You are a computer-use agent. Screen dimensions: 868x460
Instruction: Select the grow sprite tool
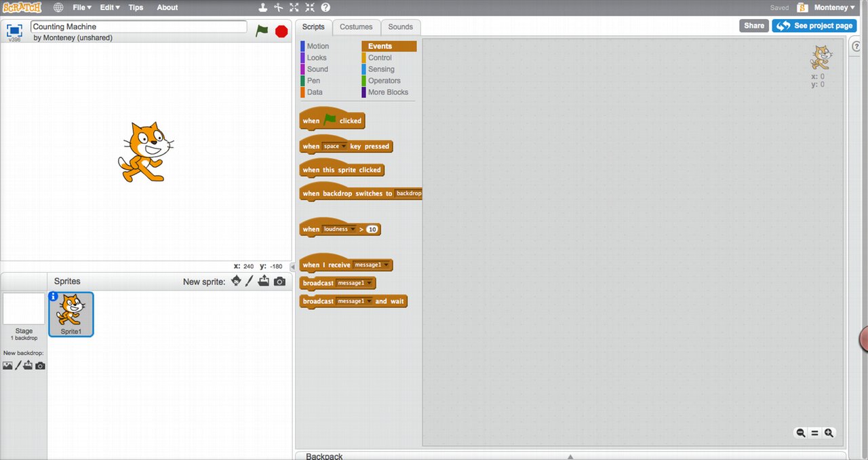click(294, 7)
